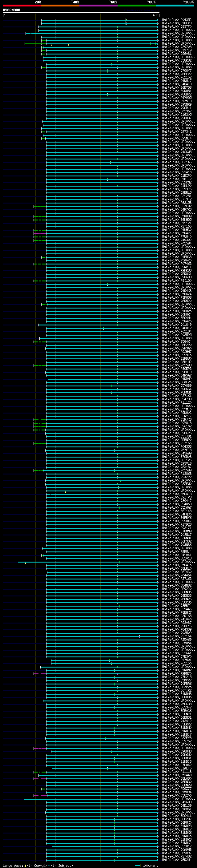Select the hit UniRef100_O82018
Image resolution: width=197 pixels, height=868 pixels.
coord(177,558)
